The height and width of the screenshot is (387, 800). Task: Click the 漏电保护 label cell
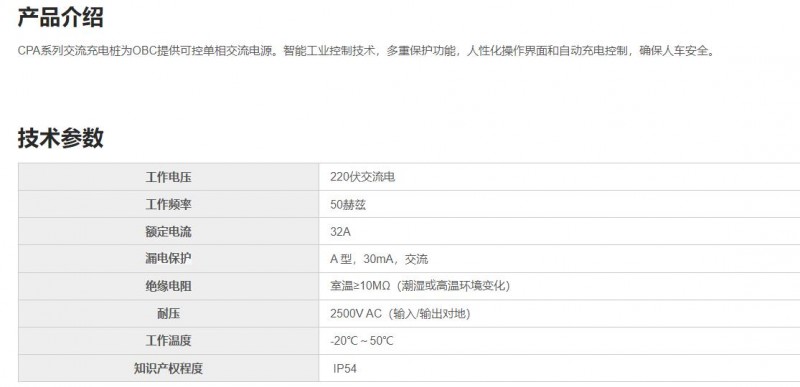168,259
